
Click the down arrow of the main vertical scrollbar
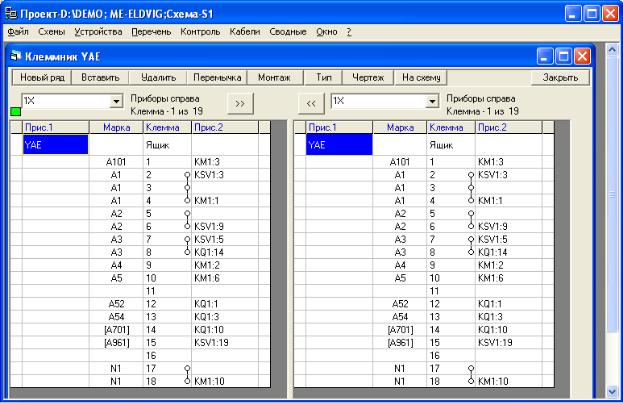(614, 393)
